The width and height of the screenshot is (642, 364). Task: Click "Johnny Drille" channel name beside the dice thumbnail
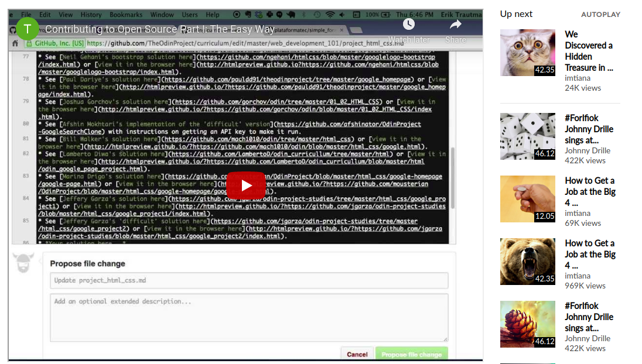pos(588,150)
